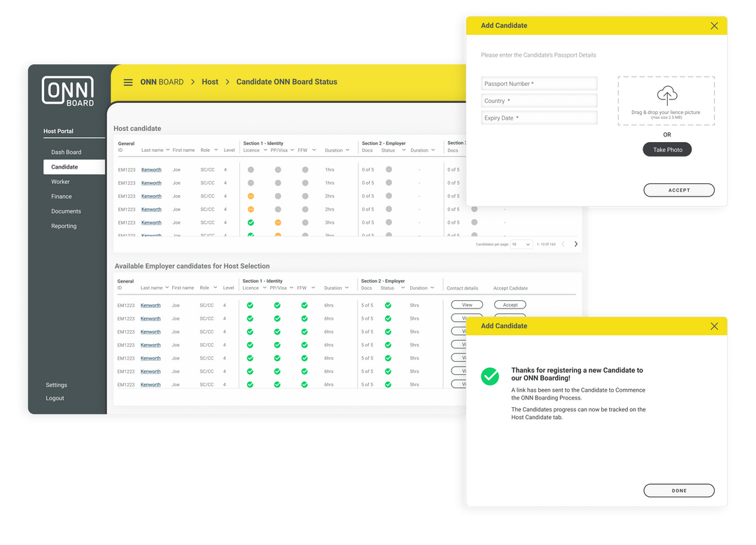
Task: Open the Worker section in sidebar
Action: click(60, 182)
